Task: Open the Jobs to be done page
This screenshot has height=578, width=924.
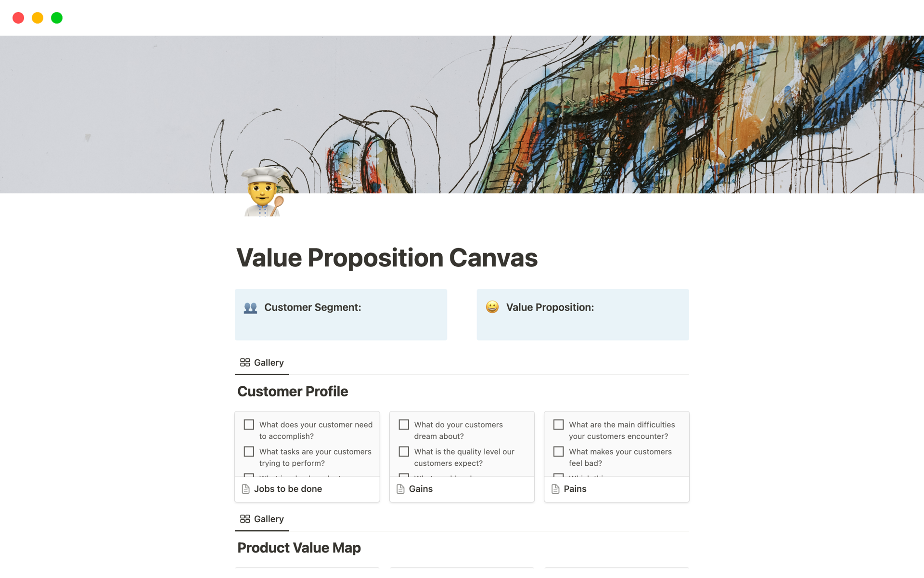Action: tap(288, 489)
